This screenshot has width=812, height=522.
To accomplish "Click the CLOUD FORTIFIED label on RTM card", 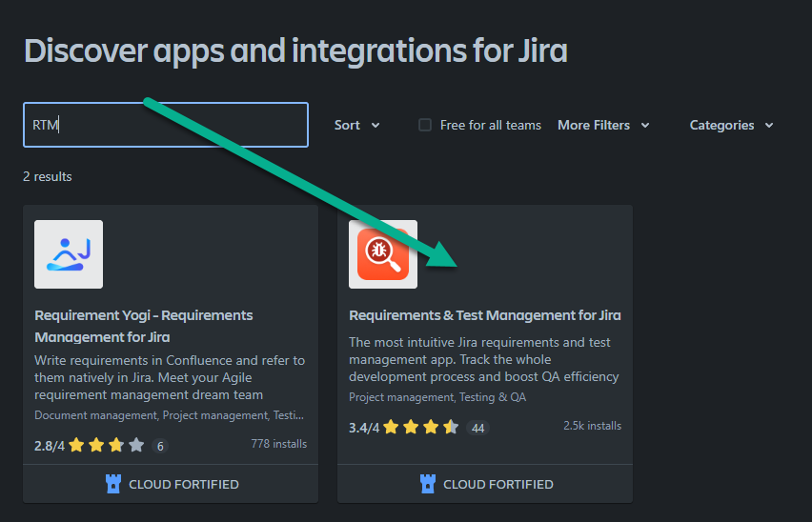I will click(497, 484).
